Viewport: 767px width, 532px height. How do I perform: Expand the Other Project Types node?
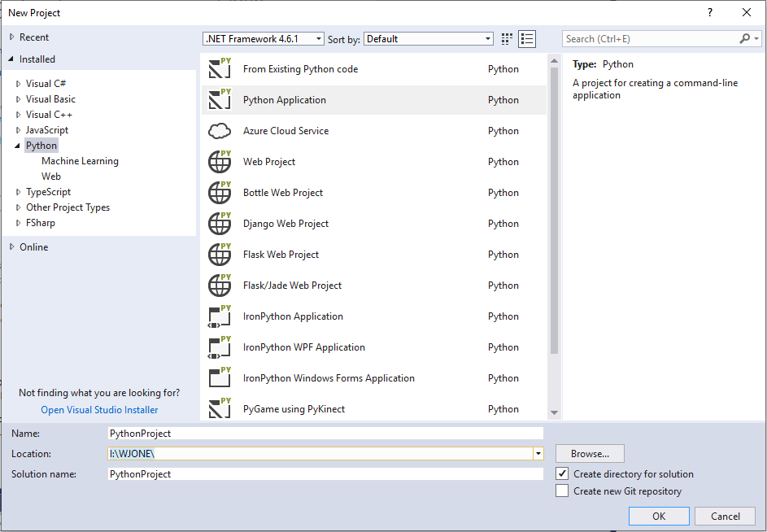[18, 207]
